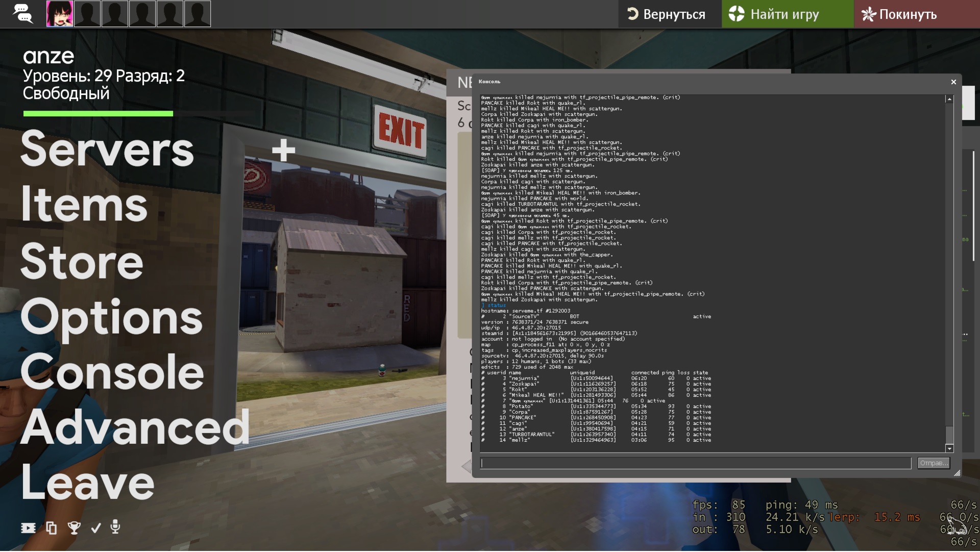The image size is (980, 552).
Task: Open the Items menu entry
Action: pyautogui.click(x=84, y=204)
